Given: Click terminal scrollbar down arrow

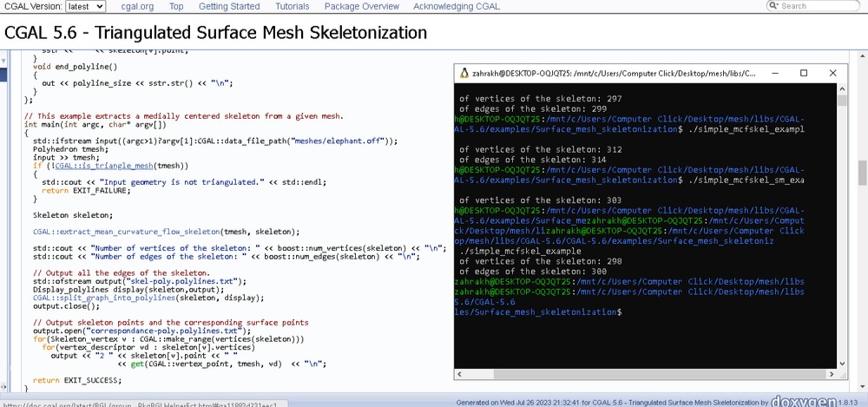Looking at the screenshot, I should point(842,364).
